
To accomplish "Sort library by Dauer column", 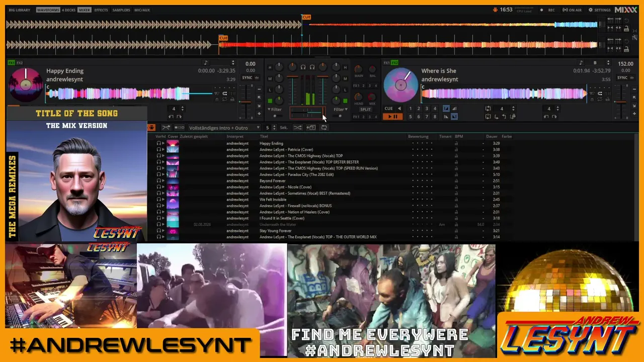I will pos(492,136).
